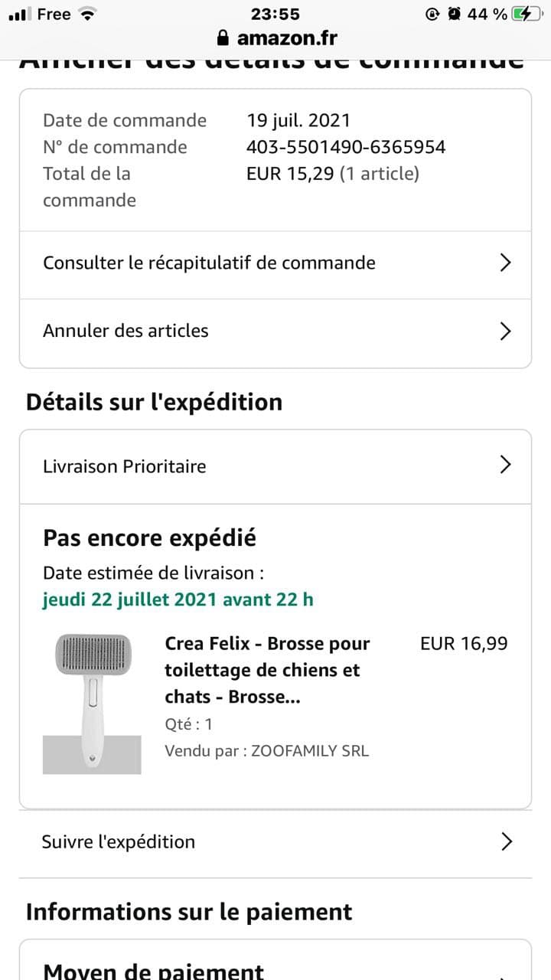Expand Livraison Prioritaire chevron arrow
The image size is (551, 980).
505,465
